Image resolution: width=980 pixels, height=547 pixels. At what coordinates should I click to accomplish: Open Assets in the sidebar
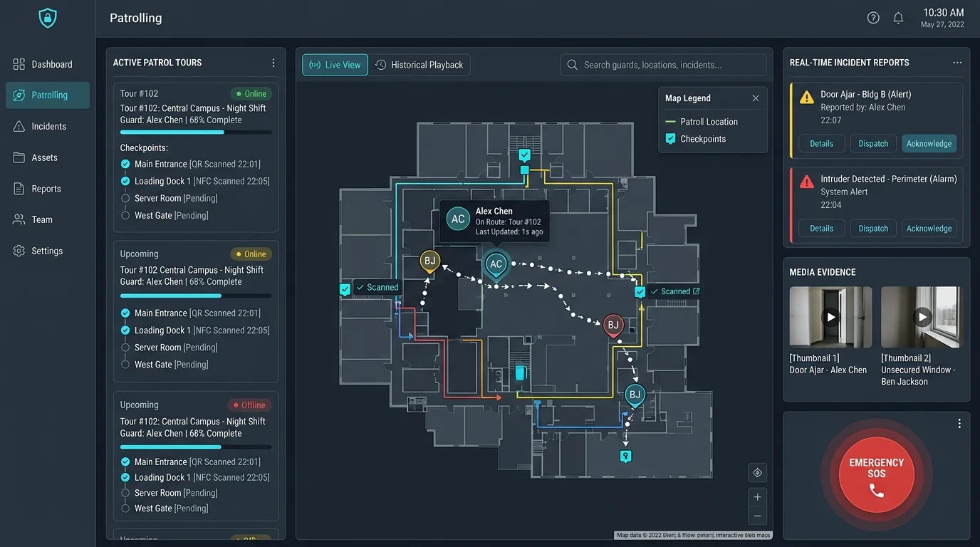pos(48,157)
